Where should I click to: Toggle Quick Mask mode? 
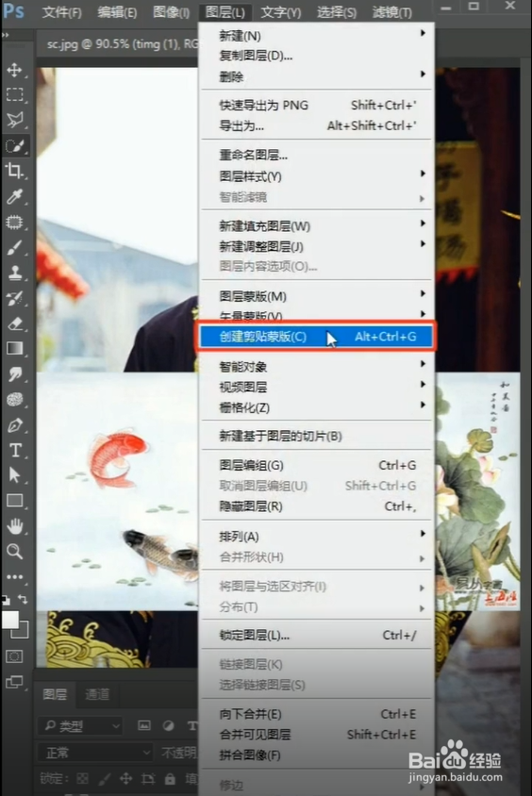(14, 656)
